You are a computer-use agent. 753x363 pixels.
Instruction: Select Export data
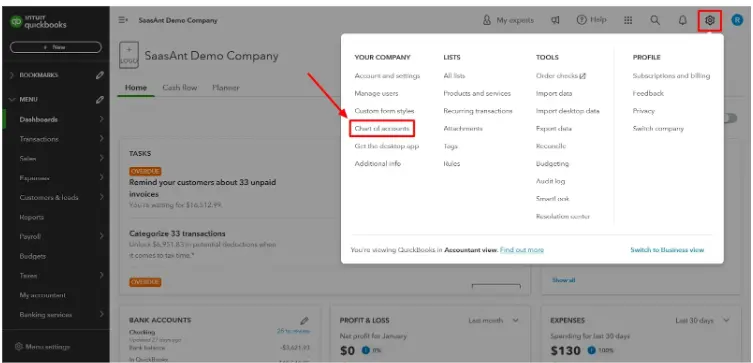(x=554, y=129)
